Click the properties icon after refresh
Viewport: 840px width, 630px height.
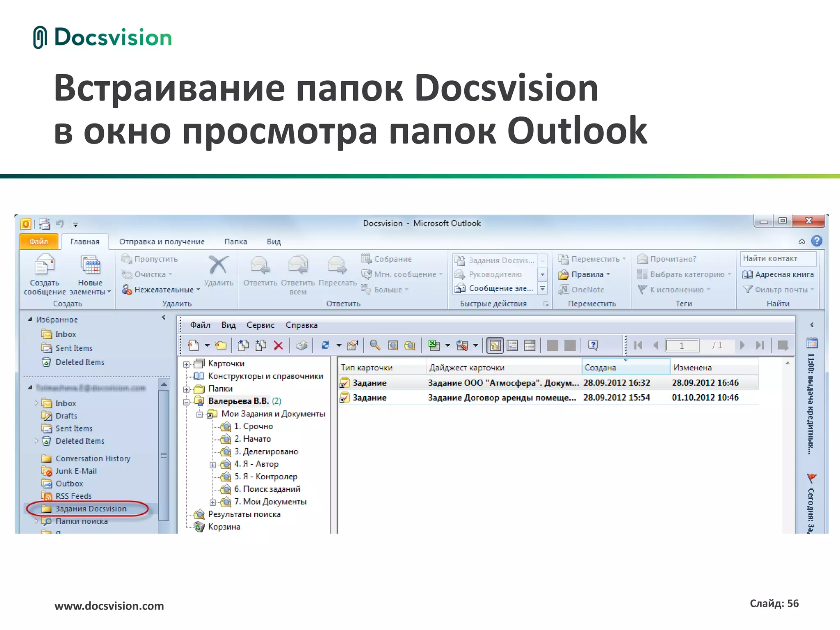click(x=352, y=345)
